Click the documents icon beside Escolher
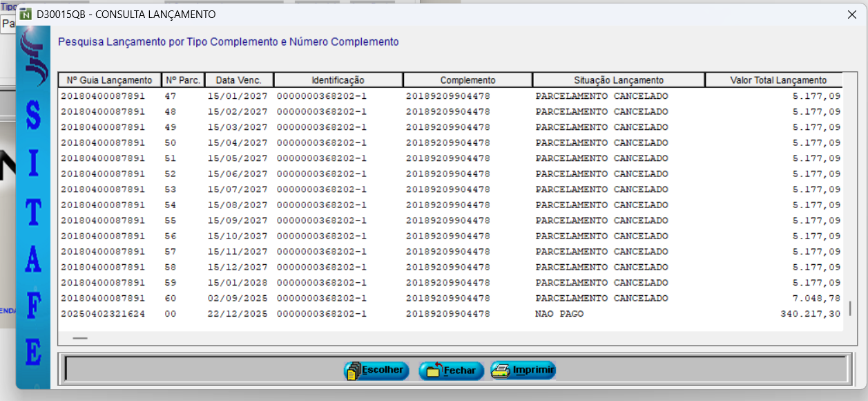 pyautogui.click(x=354, y=371)
